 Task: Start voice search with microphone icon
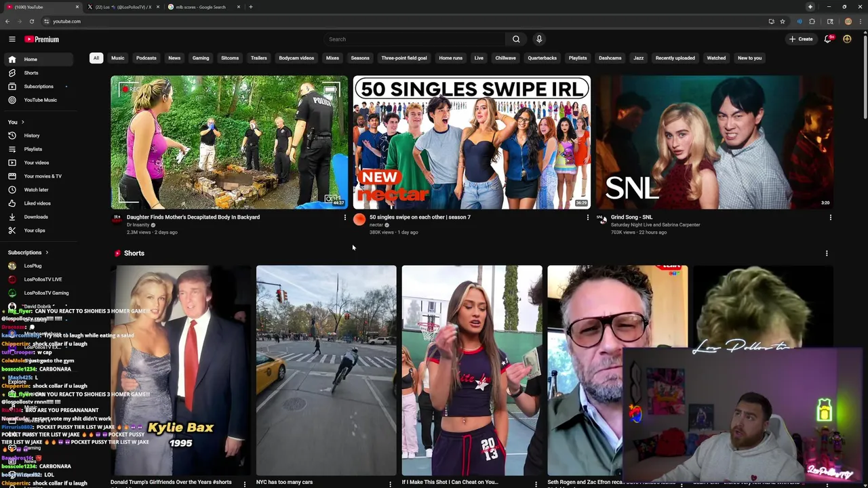point(539,39)
